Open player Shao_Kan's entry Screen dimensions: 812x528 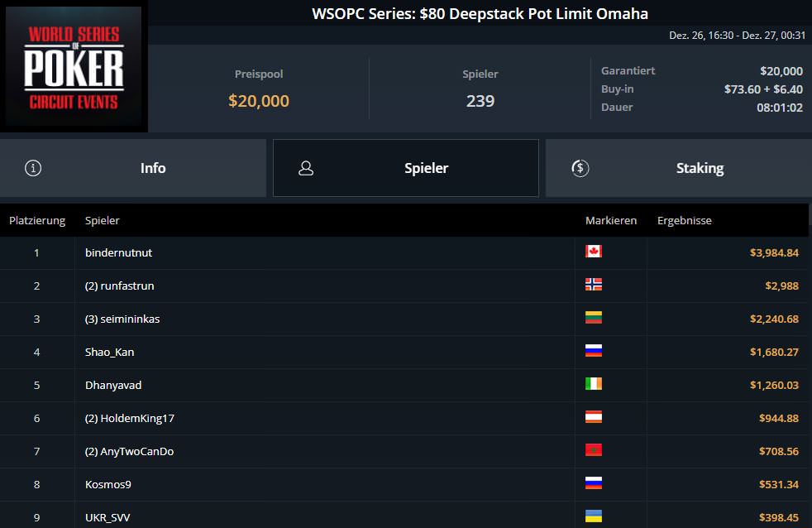coord(109,353)
